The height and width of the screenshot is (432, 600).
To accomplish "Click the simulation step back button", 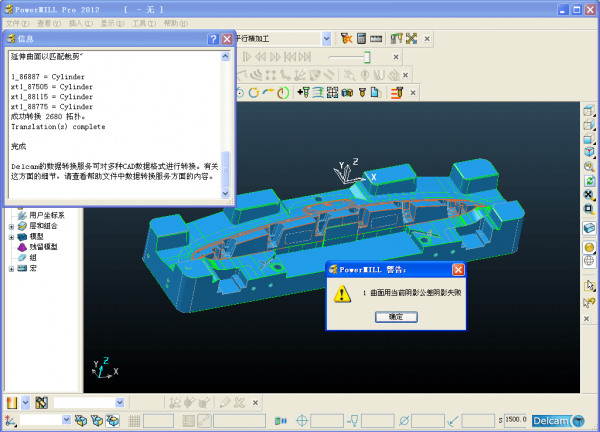I will (261, 57).
